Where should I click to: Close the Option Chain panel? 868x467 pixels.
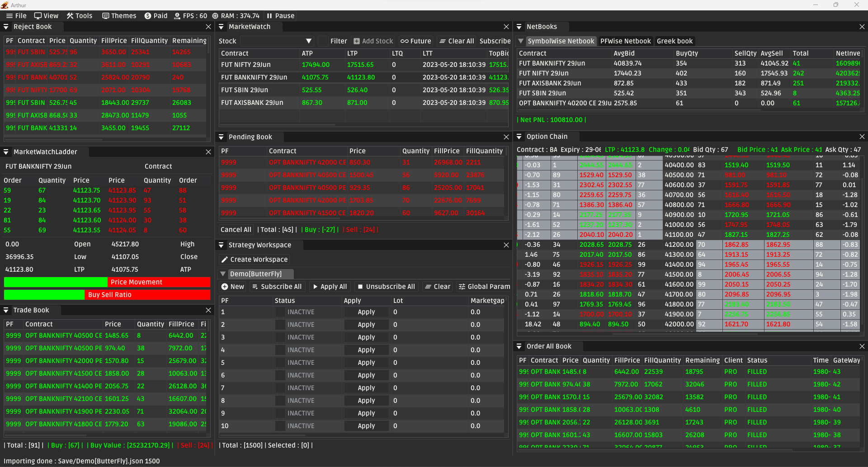click(x=862, y=137)
